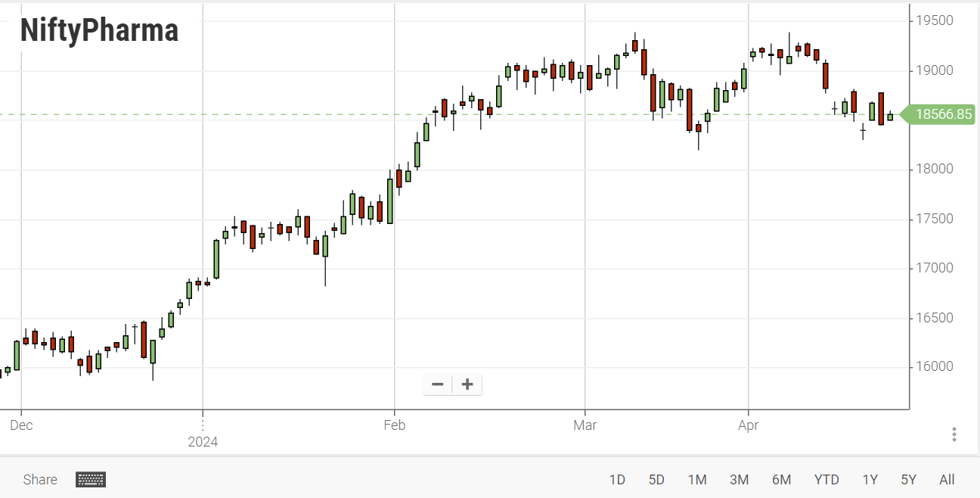Click the zoom out minus icon

pyautogui.click(x=437, y=384)
